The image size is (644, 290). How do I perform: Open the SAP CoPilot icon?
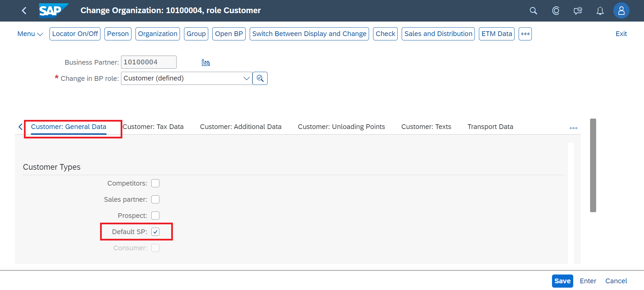coord(556,11)
